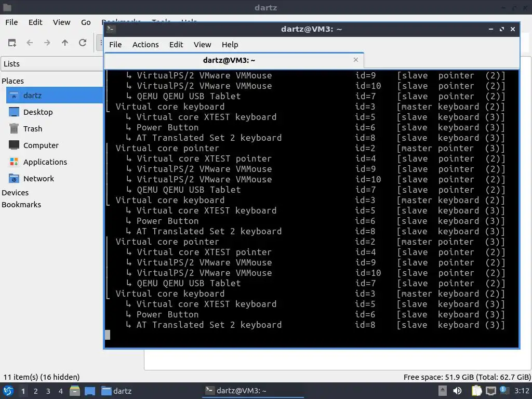Viewport: 532px width, 399px height.
Task: Click show desktop icon in taskbar
Action: tap(90, 391)
